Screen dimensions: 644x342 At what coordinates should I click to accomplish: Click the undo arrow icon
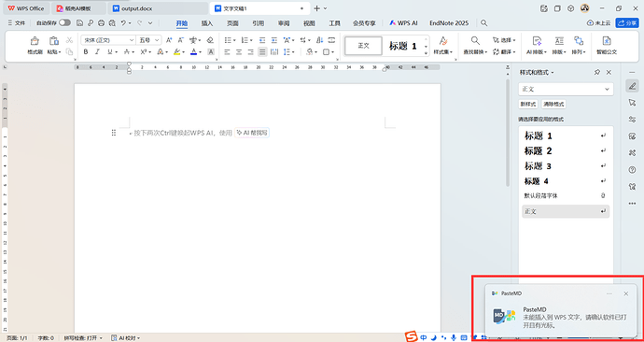coord(123,23)
